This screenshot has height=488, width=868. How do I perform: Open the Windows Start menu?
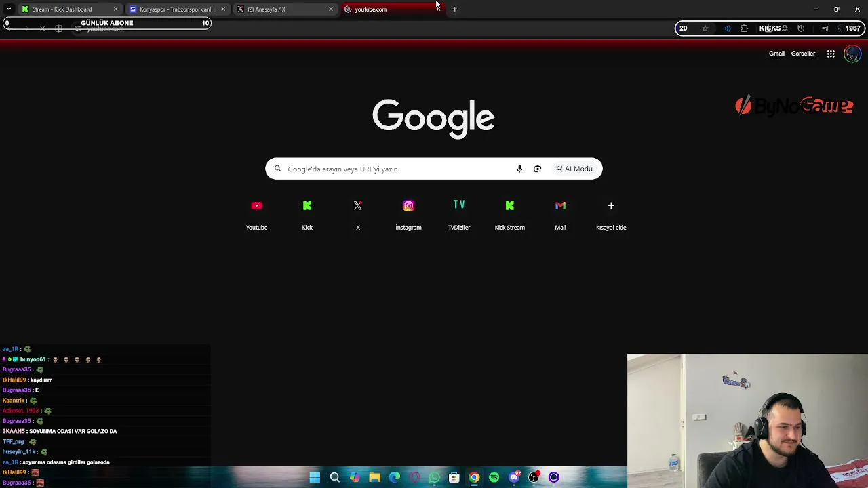[315, 477]
